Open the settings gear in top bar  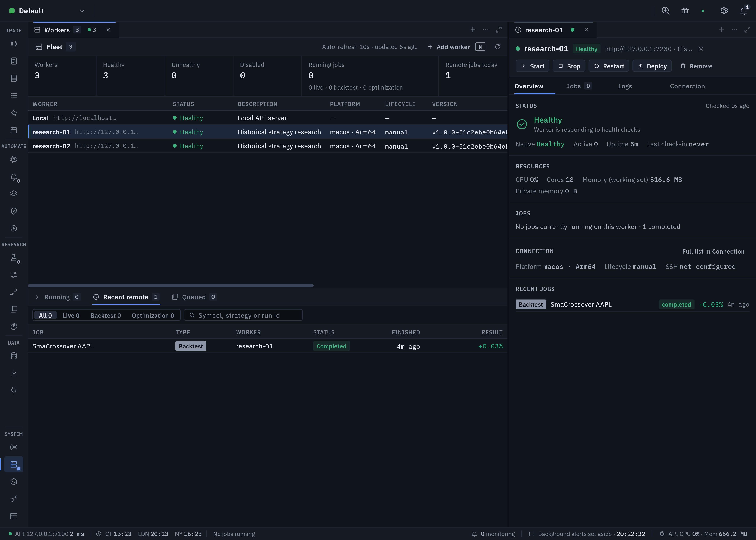pyautogui.click(x=724, y=11)
